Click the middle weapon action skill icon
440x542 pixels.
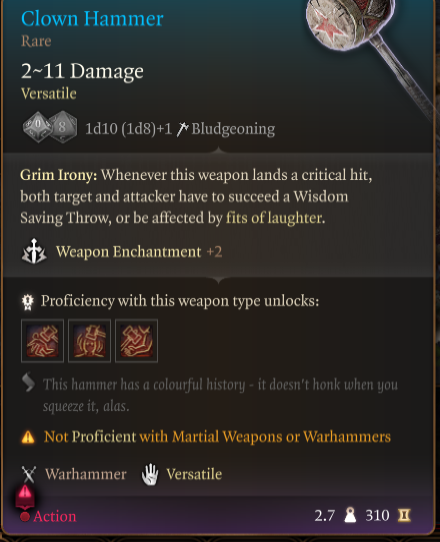point(90,341)
